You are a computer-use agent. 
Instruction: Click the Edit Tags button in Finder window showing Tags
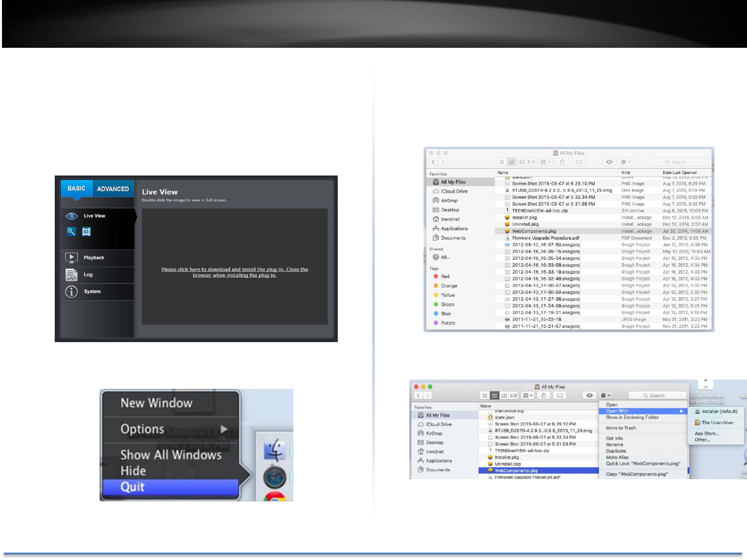578,162
